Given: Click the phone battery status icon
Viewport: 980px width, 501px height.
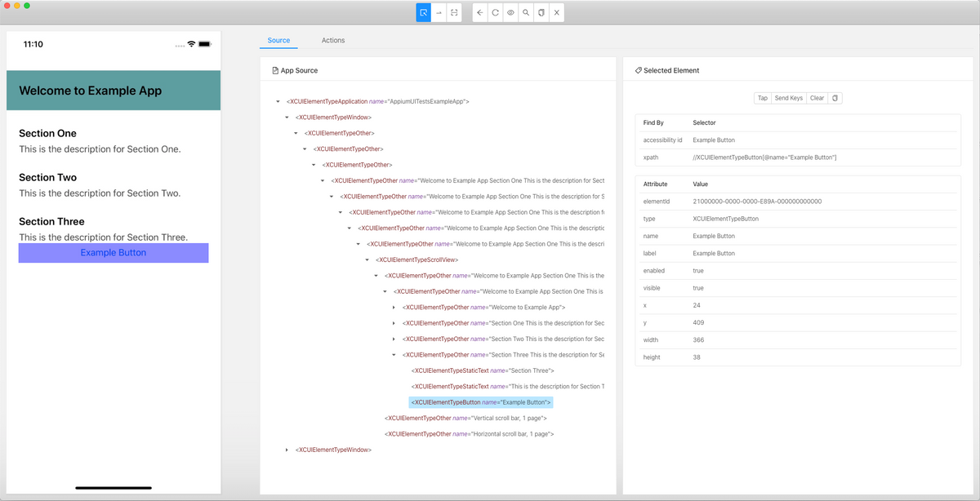Looking at the screenshot, I should (x=204, y=44).
